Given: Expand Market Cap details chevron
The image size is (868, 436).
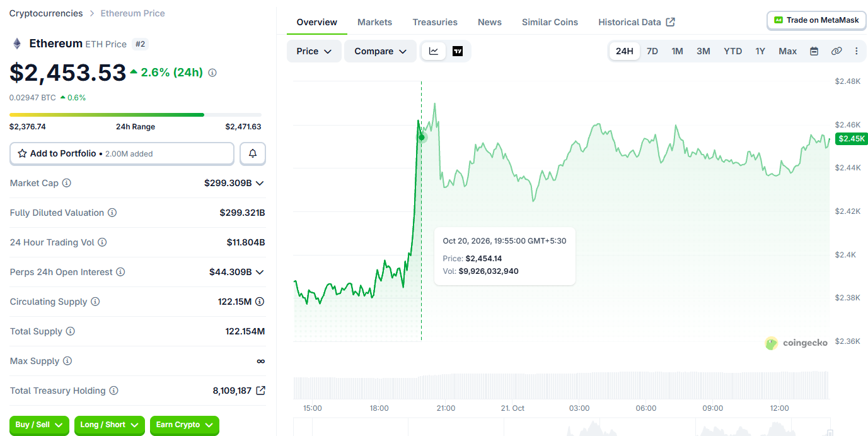Looking at the screenshot, I should [x=260, y=183].
